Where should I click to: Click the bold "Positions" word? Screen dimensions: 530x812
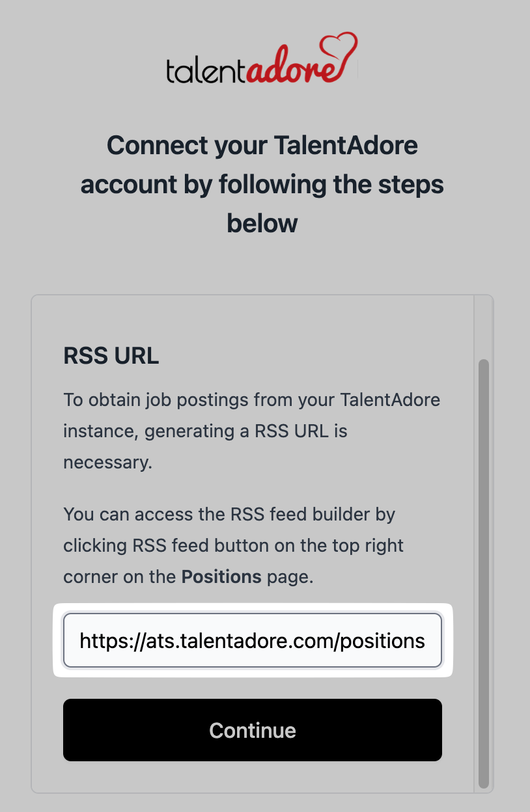(221, 576)
